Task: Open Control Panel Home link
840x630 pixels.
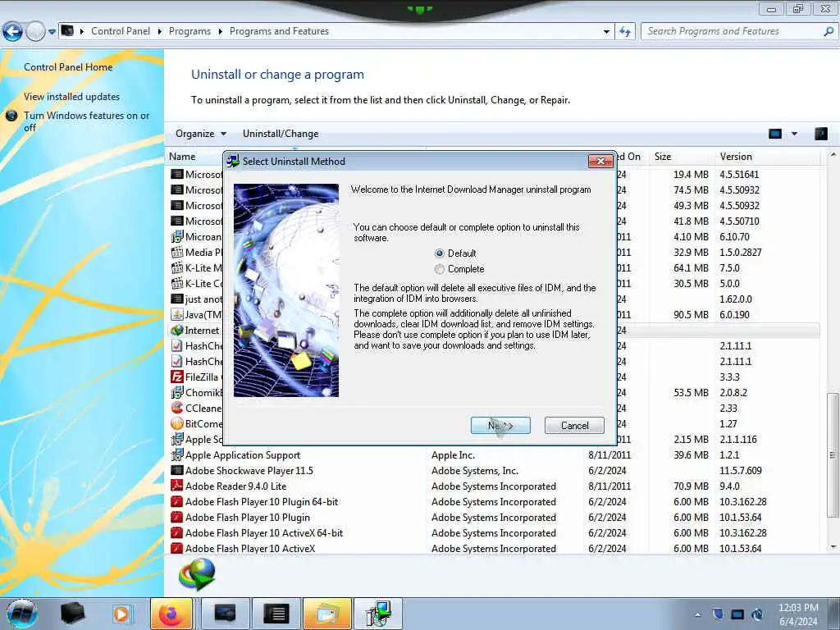Action: tap(68, 67)
